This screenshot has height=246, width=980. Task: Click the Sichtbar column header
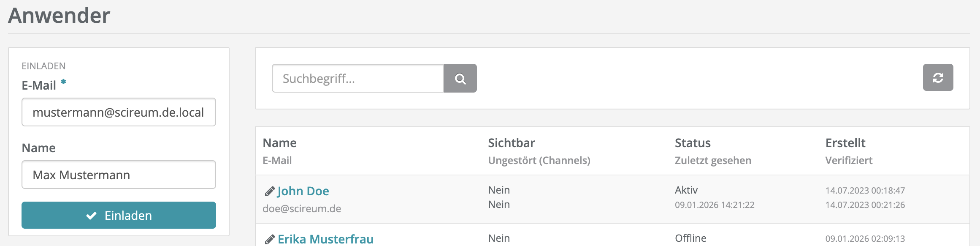(512, 143)
